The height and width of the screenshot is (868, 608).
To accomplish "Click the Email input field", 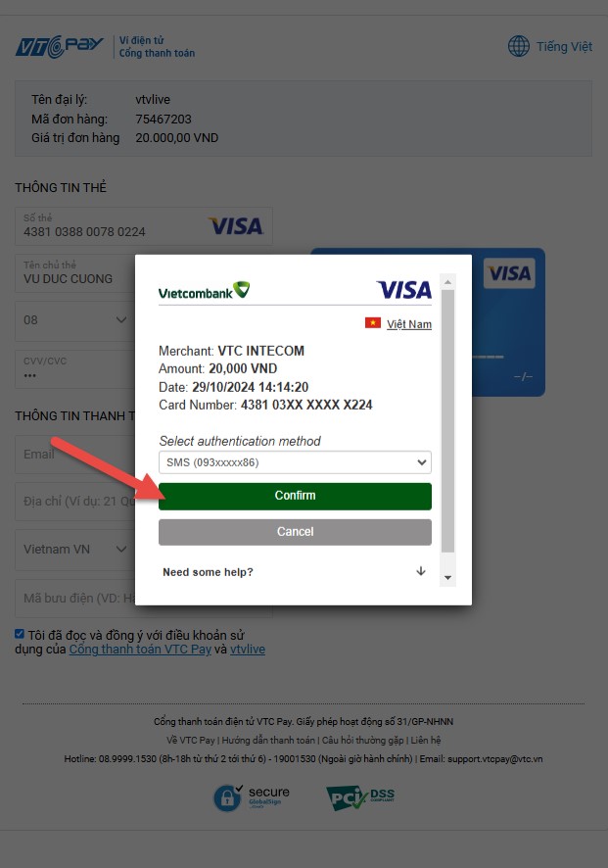I will tap(74, 455).
